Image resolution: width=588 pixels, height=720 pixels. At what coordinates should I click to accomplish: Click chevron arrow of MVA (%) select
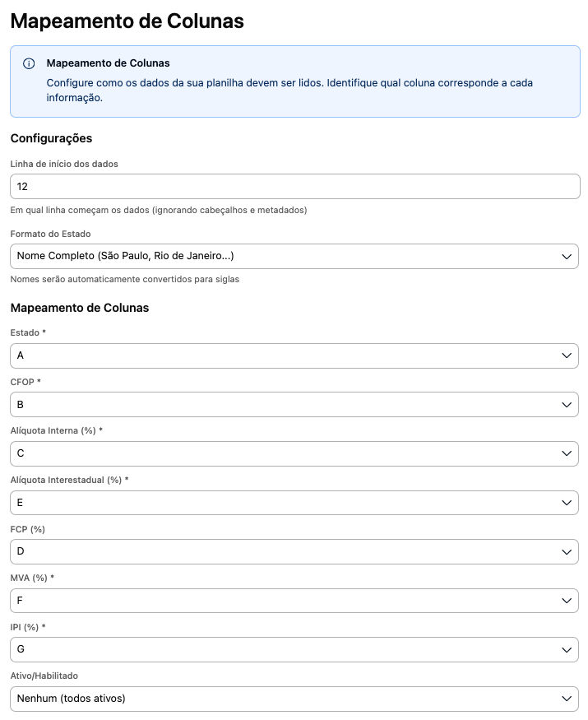coord(567,601)
